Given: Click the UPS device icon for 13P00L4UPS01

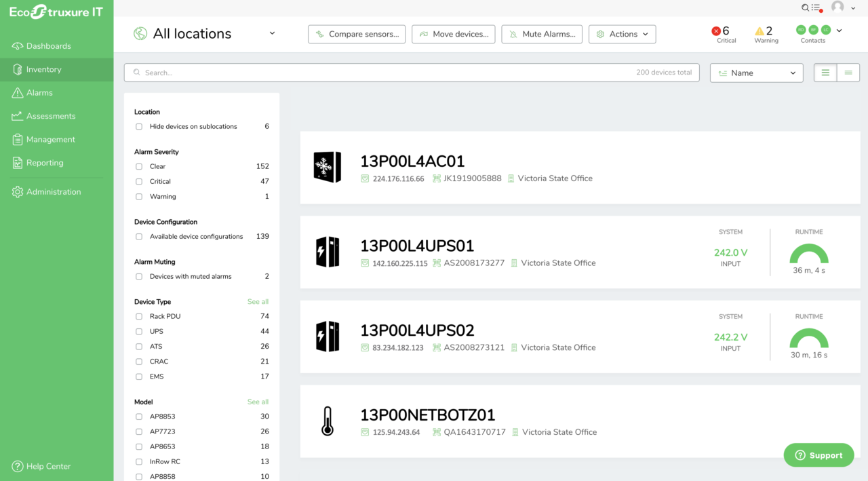Looking at the screenshot, I should pyautogui.click(x=327, y=252).
